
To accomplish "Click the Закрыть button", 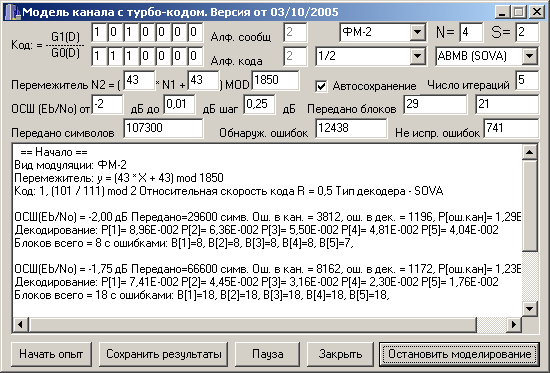I will pyautogui.click(x=340, y=354).
